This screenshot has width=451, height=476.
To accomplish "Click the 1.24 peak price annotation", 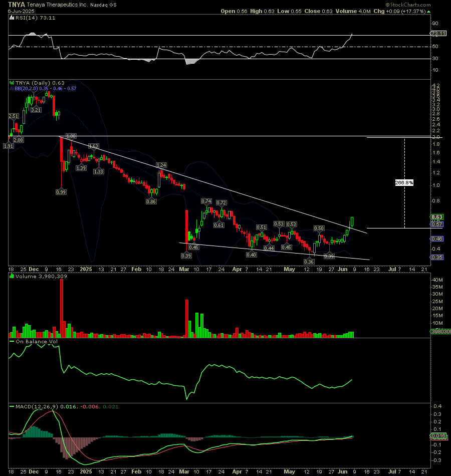I will tap(161, 165).
